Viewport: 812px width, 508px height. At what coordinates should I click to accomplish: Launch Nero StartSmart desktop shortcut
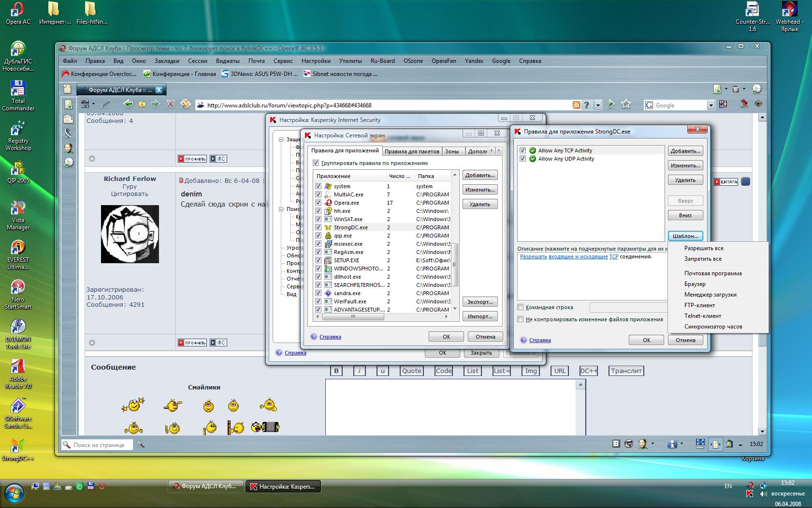[18, 294]
